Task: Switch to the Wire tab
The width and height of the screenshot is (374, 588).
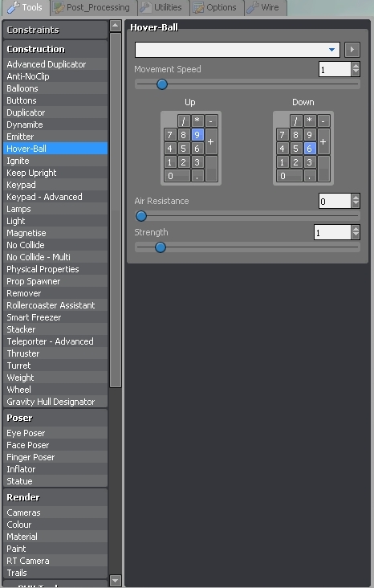Action: click(x=266, y=7)
